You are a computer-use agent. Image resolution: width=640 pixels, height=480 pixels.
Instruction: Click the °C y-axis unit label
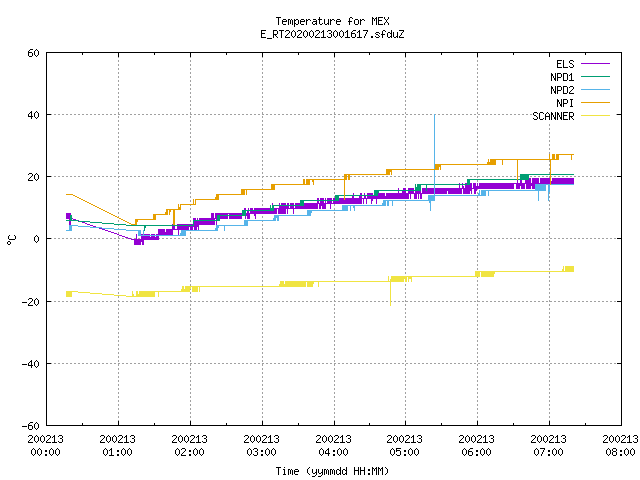coord(11,240)
